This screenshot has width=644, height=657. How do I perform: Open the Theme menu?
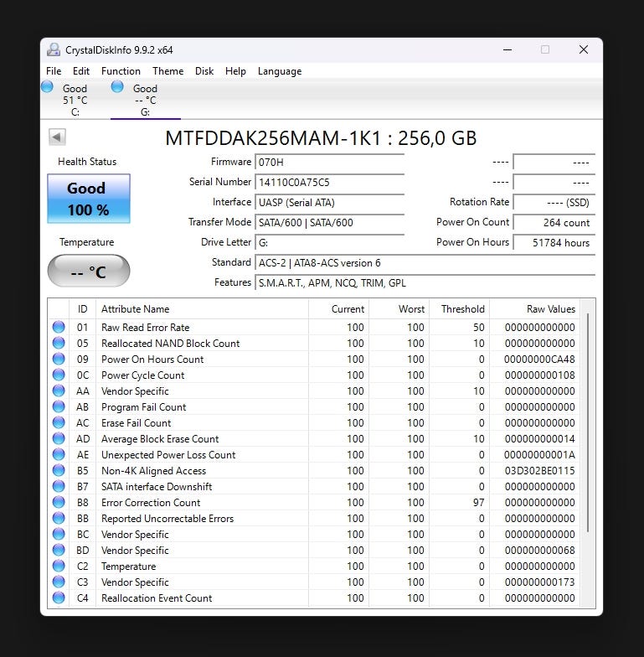[x=167, y=71]
